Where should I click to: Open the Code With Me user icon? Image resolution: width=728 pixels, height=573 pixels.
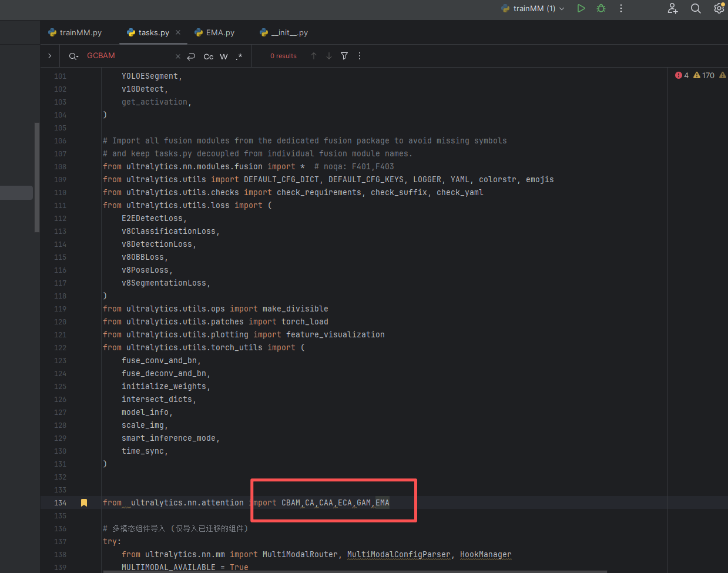coord(673,8)
